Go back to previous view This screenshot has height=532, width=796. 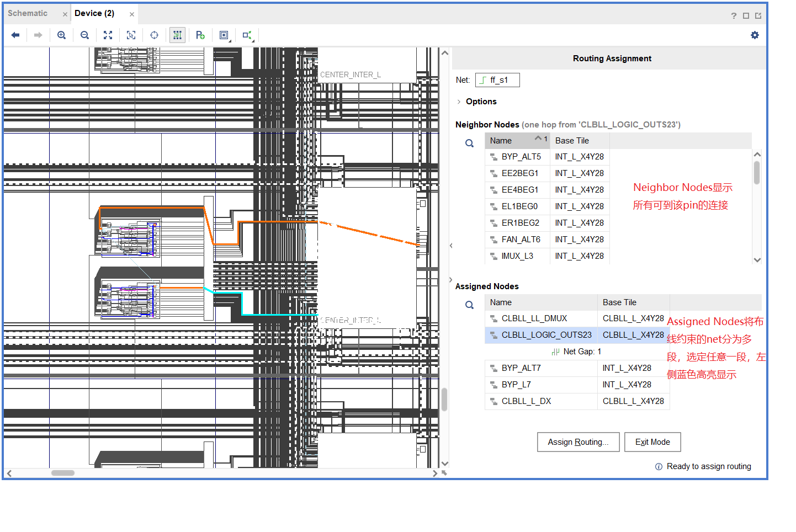(x=15, y=35)
